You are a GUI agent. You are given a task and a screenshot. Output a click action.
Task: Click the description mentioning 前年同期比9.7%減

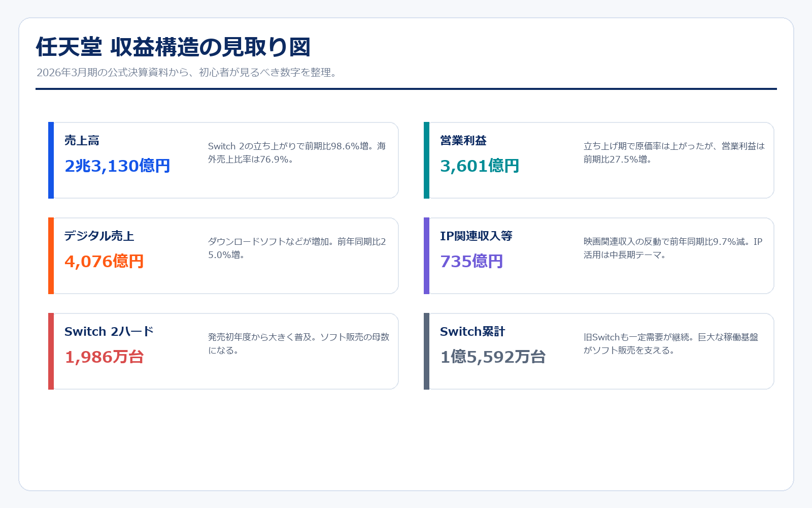(x=674, y=248)
